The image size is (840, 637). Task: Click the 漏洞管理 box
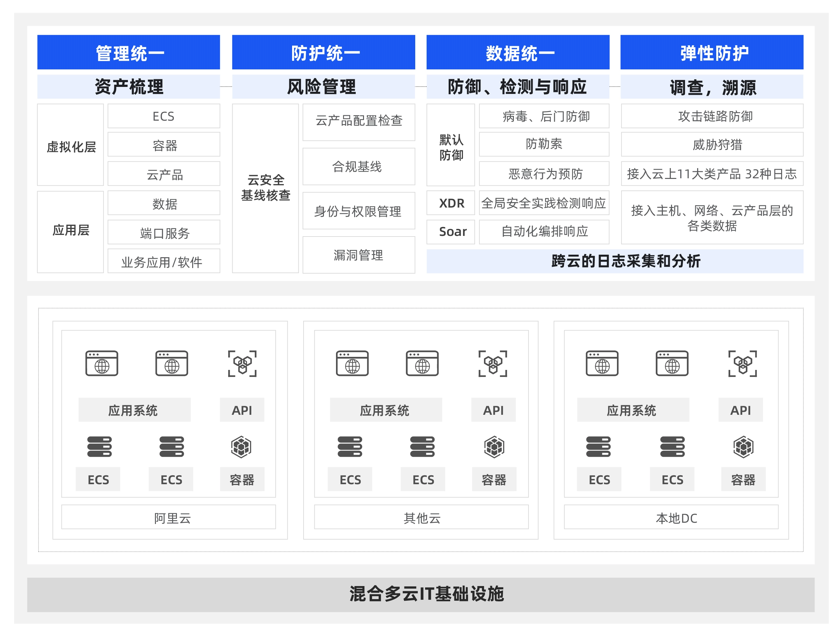tap(359, 255)
